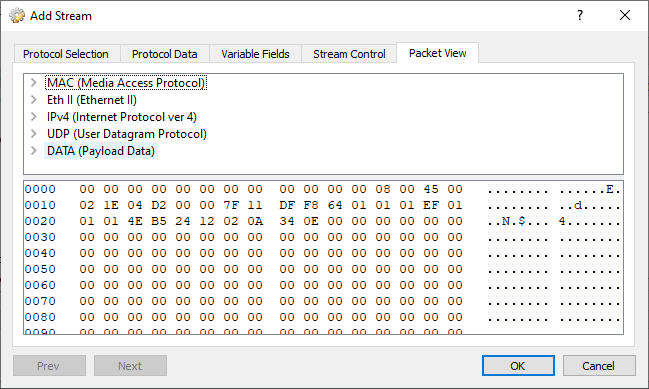Click hex offset 0000 in the dump

40,189
